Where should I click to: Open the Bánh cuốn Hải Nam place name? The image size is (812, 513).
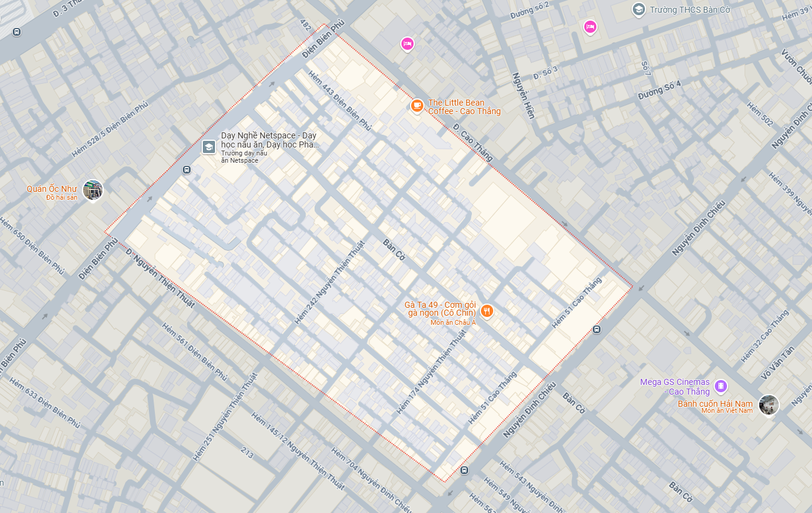click(x=715, y=404)
